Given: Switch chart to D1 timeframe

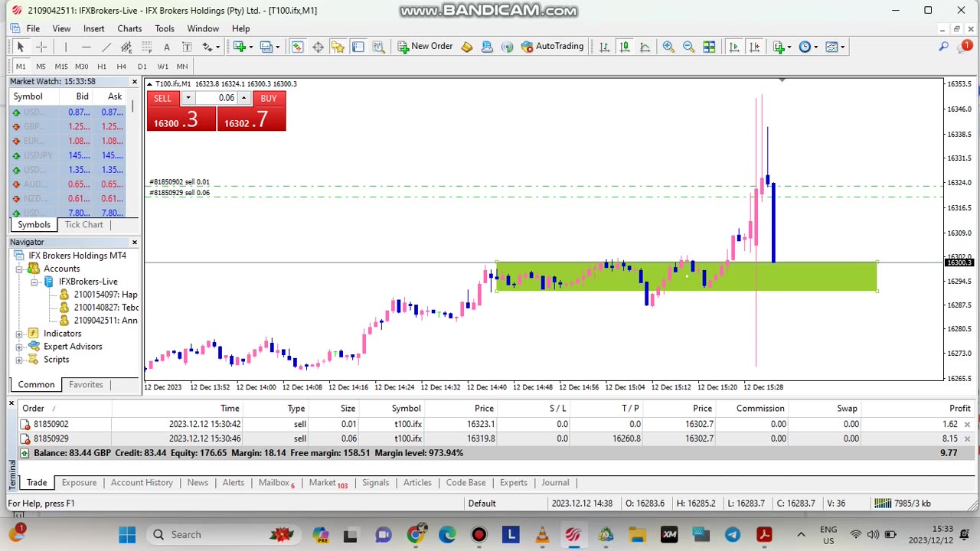Looking at the screenshot, I should tap(142, 67).
